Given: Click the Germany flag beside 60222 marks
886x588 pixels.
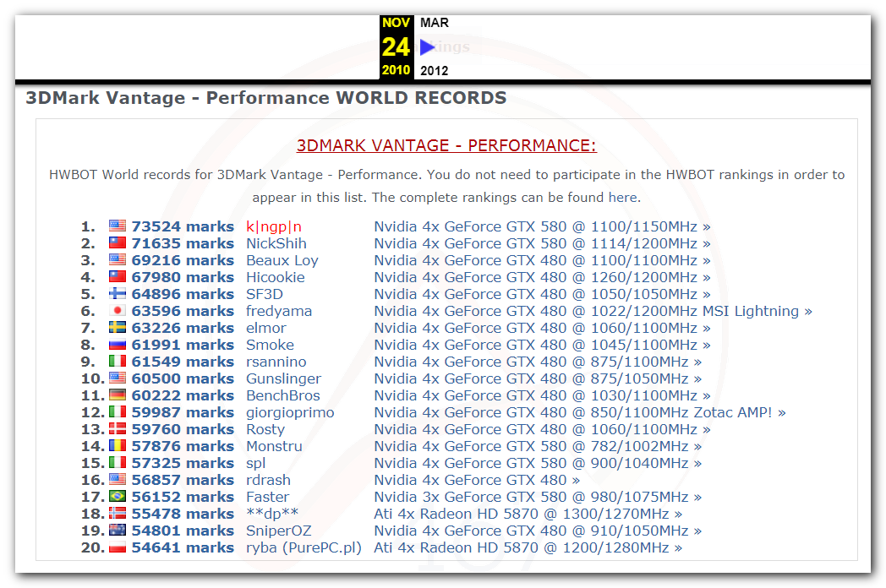Looking at the screenshot, I should 118,395.
